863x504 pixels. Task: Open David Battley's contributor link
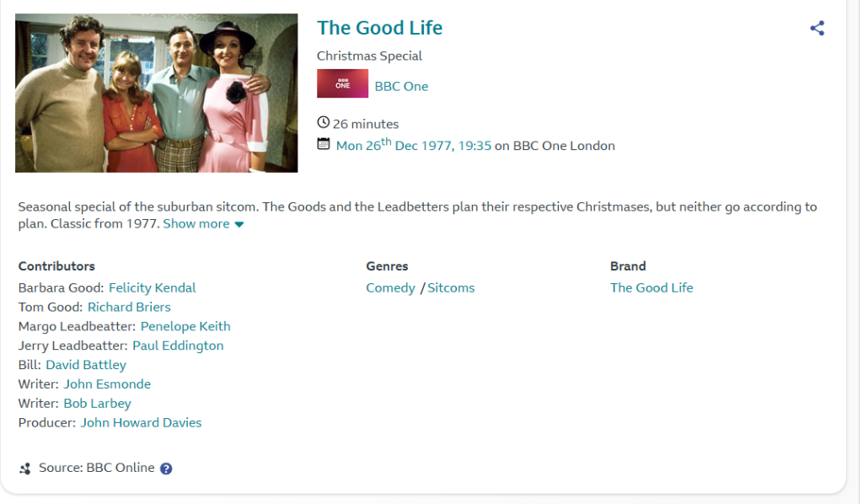(86, 365)
